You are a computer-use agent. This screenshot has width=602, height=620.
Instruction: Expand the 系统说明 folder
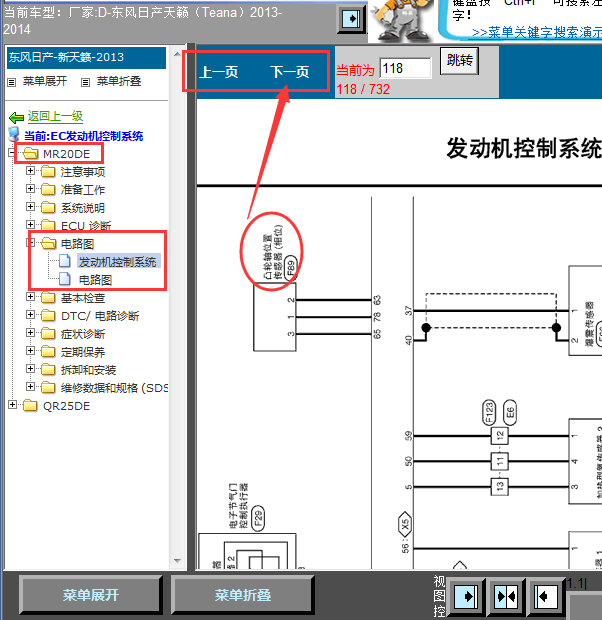coord(30,206)
